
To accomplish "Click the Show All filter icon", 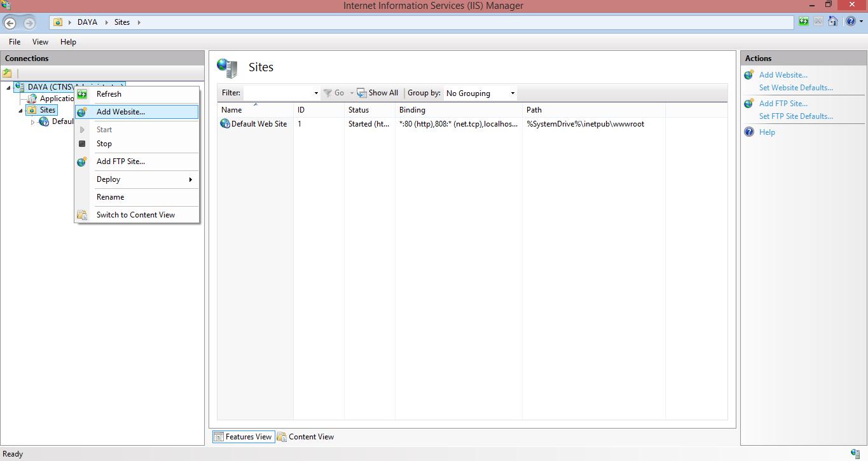I will click(362, 93).
